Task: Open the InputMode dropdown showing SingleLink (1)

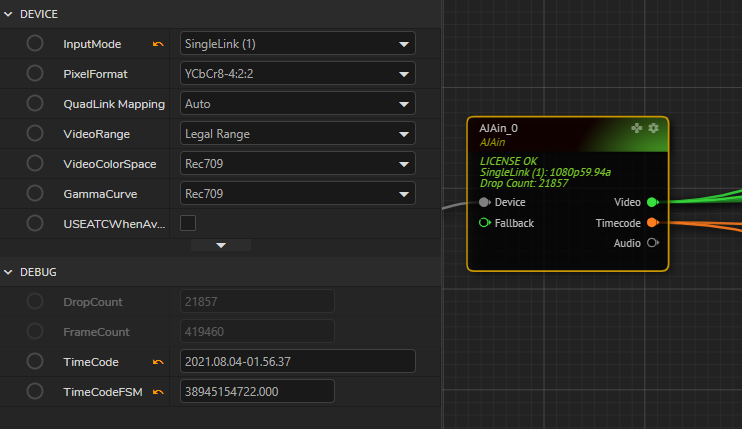Action: (x=297, y=44)
